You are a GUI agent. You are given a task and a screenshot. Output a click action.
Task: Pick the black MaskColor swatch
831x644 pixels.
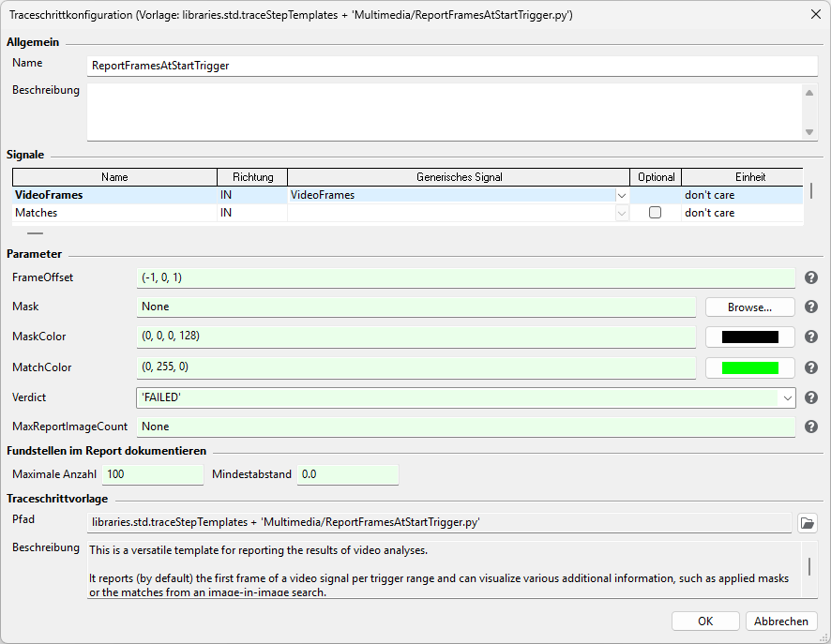pos(750,337)
